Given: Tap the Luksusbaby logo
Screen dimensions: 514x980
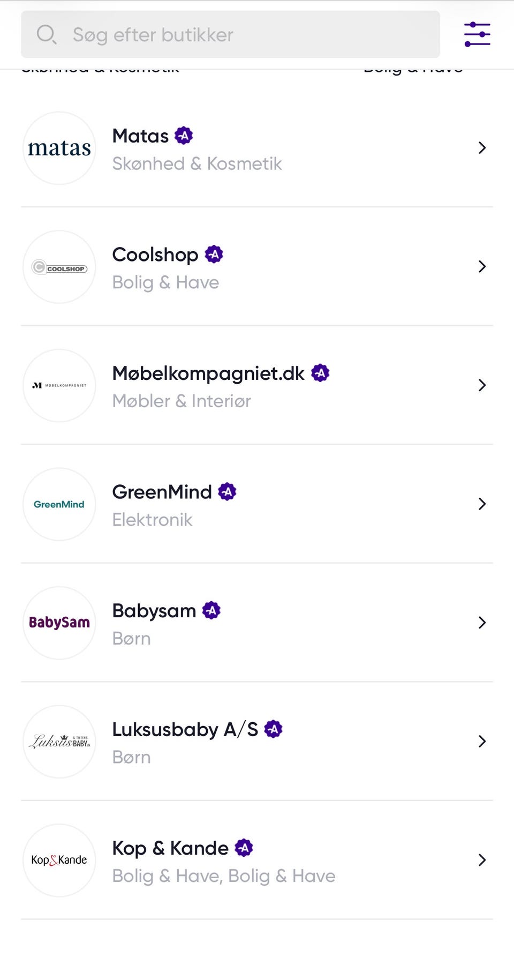Looking at the screenshot, I should pos(59,742).
